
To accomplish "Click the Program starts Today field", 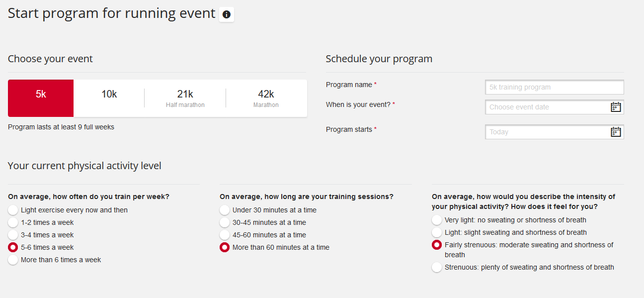I will tap(547, 132).
